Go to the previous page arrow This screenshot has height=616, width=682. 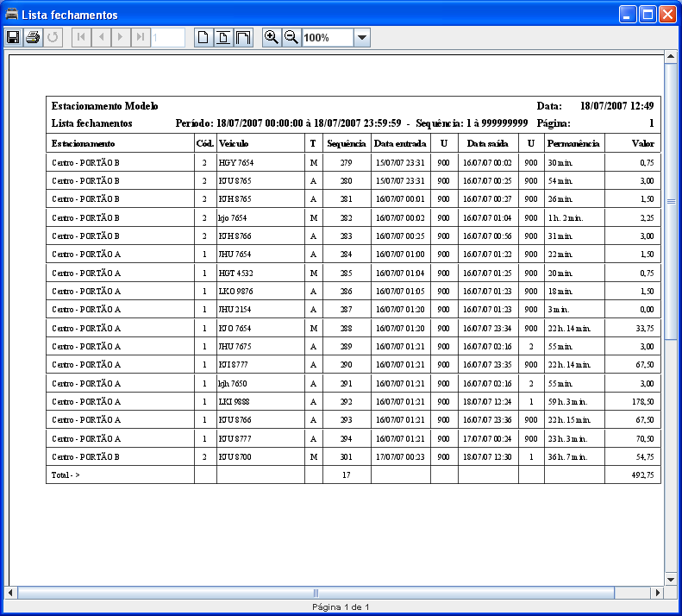(x=101, y=37)
